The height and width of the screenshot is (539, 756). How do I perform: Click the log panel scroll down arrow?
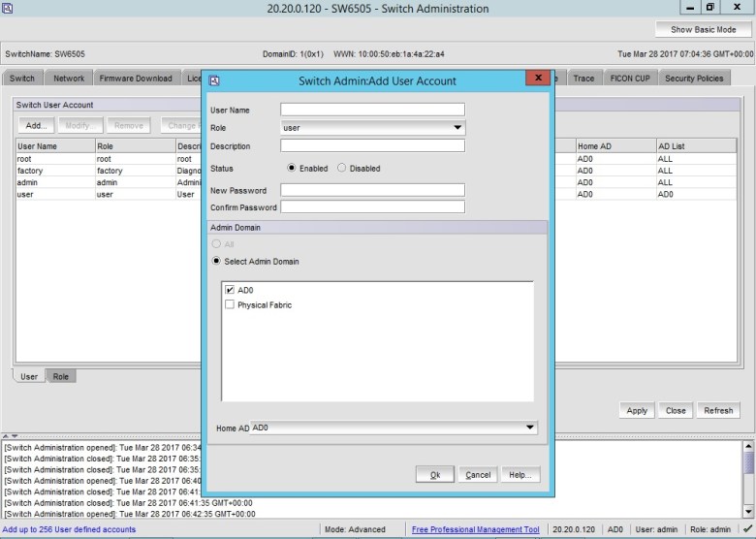tap(748, 512)
